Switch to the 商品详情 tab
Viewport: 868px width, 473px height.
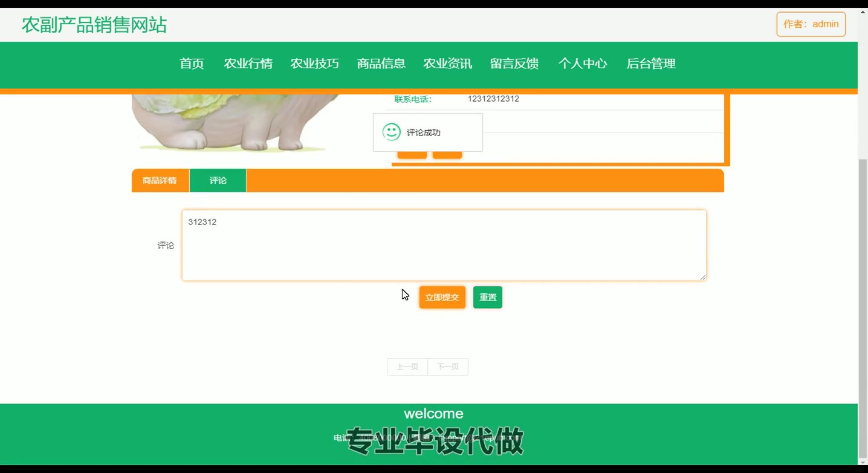[160, 180]
